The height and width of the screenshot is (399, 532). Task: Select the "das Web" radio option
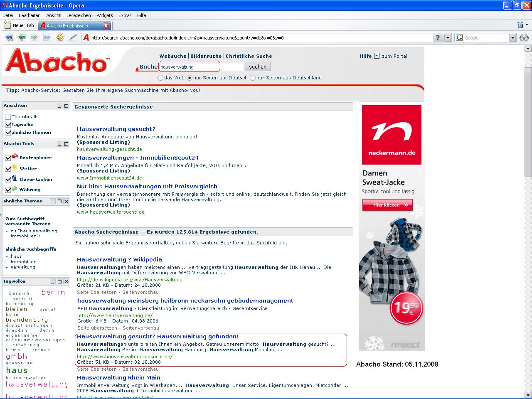(160, 78)
